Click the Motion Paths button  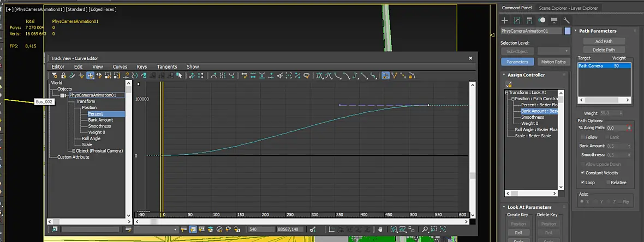pyautogui.click(x=553, y=62)
